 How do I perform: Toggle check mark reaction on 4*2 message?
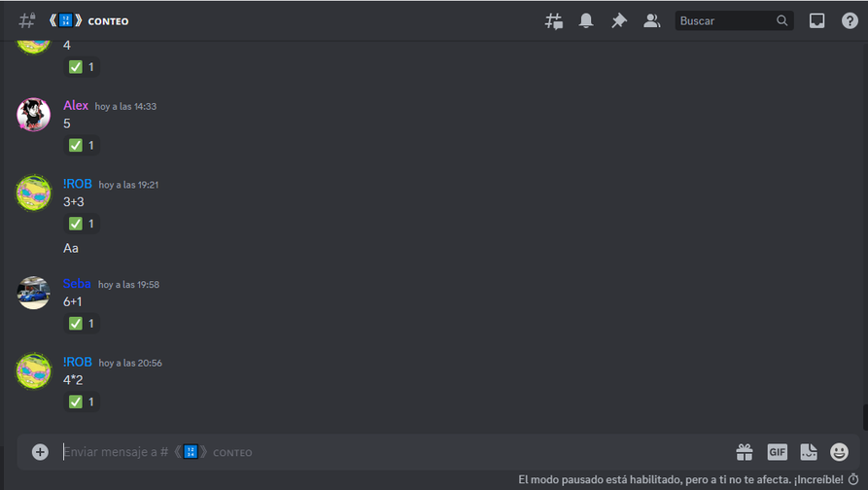point(82,402)
